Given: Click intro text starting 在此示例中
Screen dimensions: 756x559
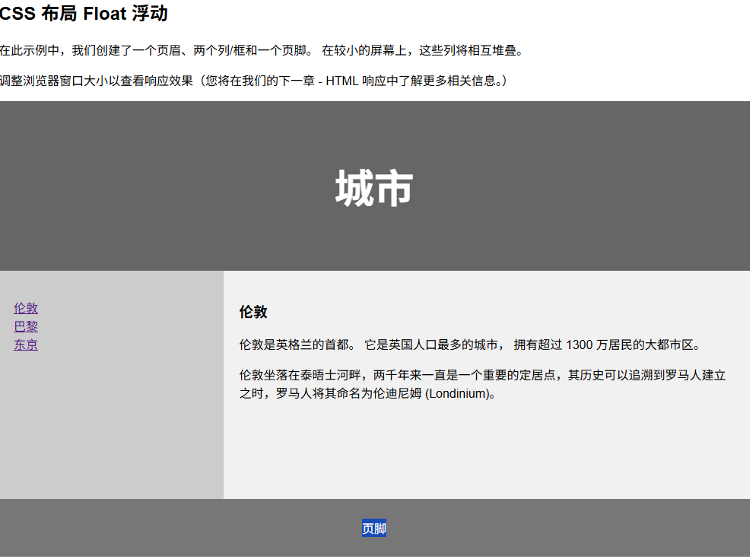Looking at the screenshot, I should [x=262, y=50].
